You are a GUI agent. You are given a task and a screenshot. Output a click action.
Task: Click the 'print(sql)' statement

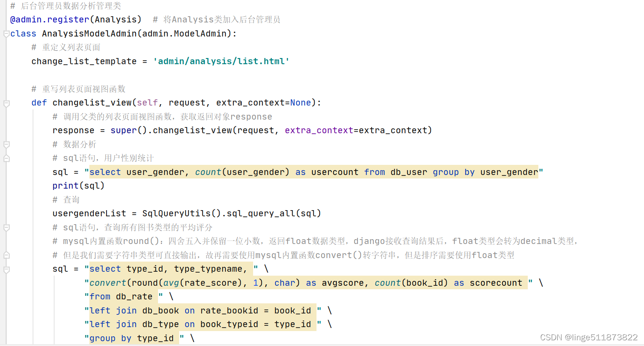(x=79, y=186)
